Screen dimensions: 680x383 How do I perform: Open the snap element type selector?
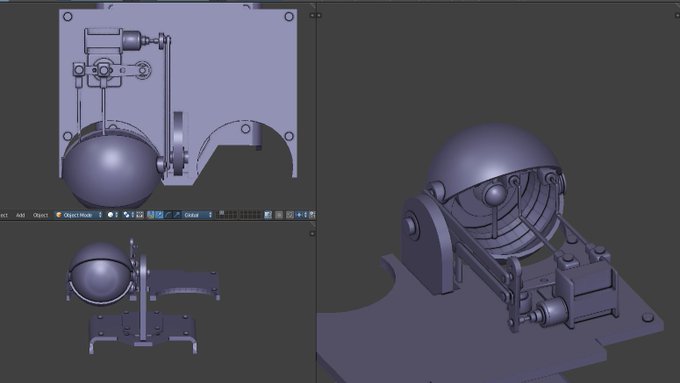point(301,215)
